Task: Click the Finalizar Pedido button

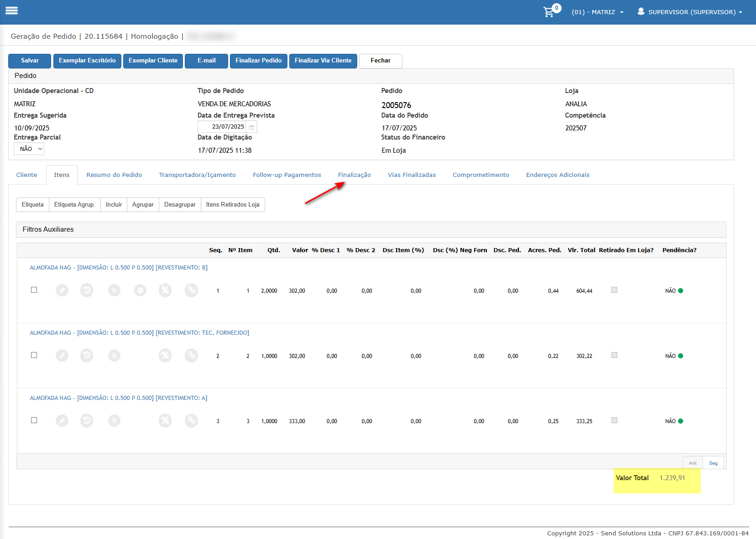Action: (x=259, y=61)
